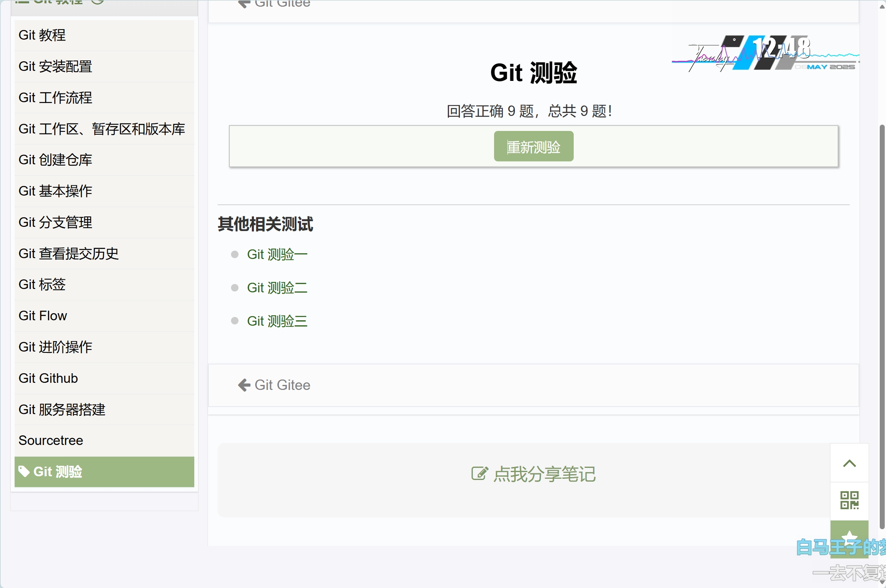Open the Git 测验一 link
The height and width of the screenshot is (588, 886).
tap(277, 254)
